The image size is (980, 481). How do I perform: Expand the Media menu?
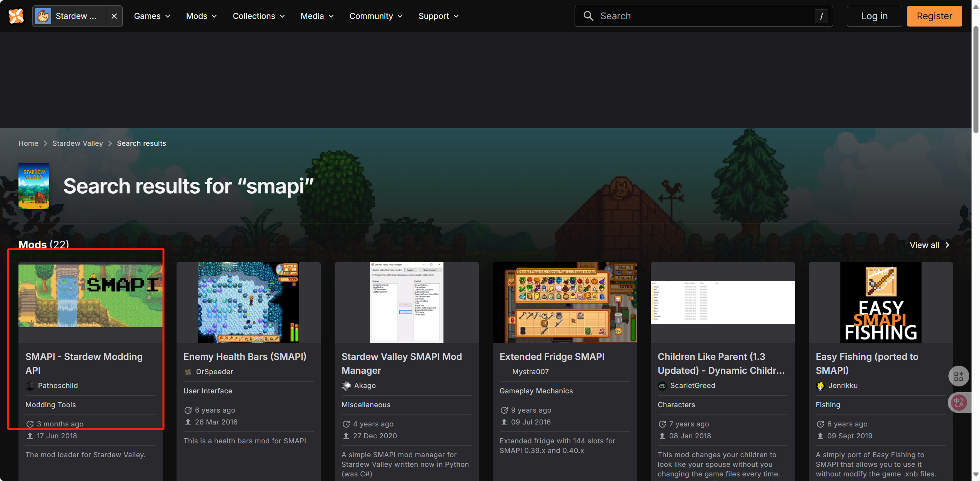click(x=317, y=16)
